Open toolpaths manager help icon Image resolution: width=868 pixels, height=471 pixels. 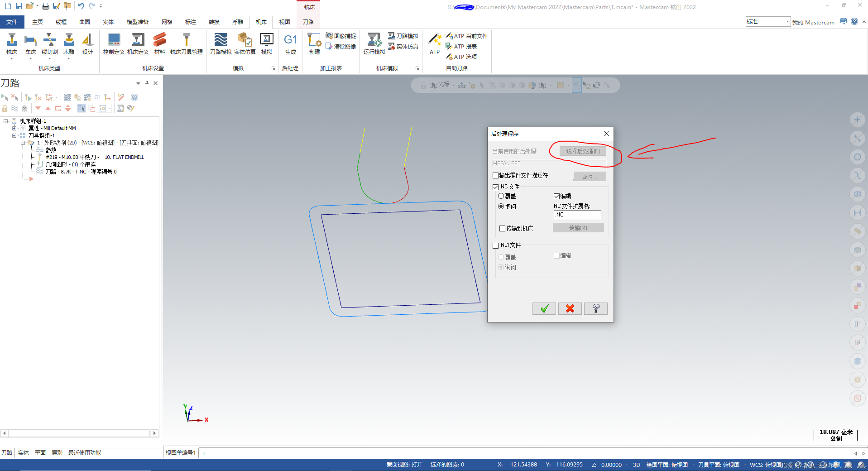[134, 97]
